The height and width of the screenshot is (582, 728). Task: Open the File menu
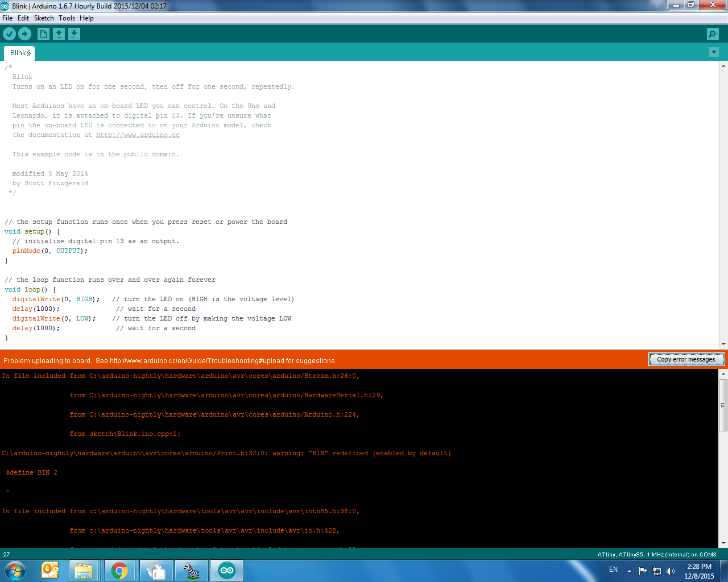pyautogui.click(x=7, y=18)
